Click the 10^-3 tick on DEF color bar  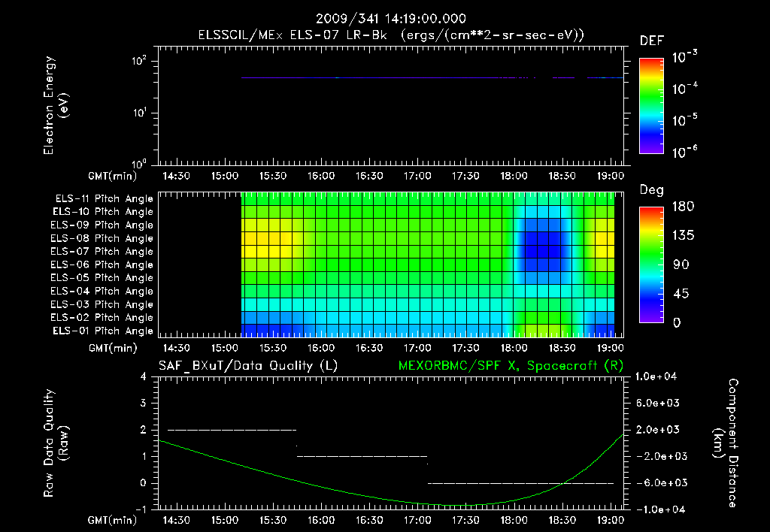(x=684, y=57)
